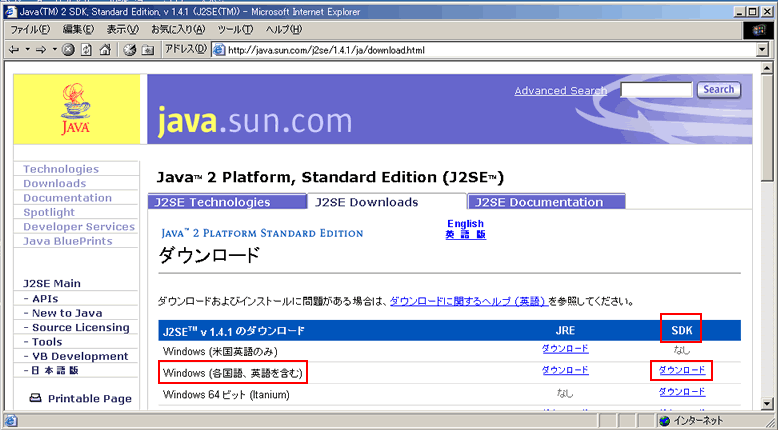Download SDK for Windows 64 ビット (Itanium)
778x430 pixels.
pos(682,392)
